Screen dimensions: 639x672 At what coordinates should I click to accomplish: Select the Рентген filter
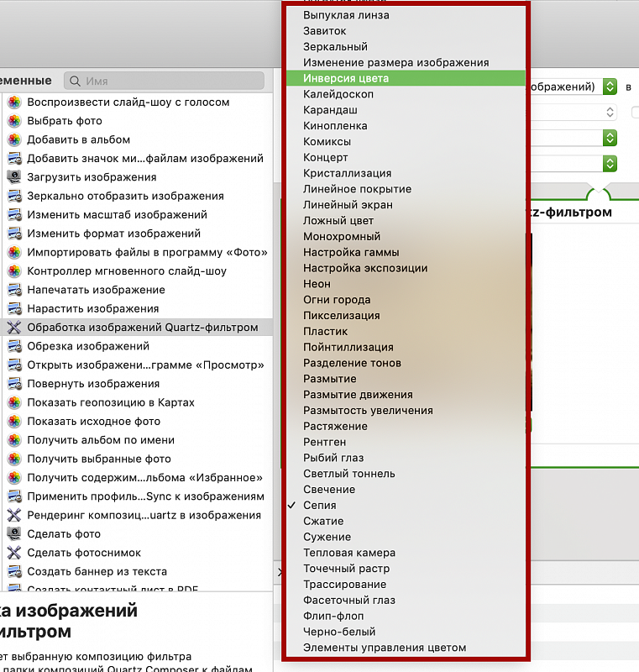[406, 442]
